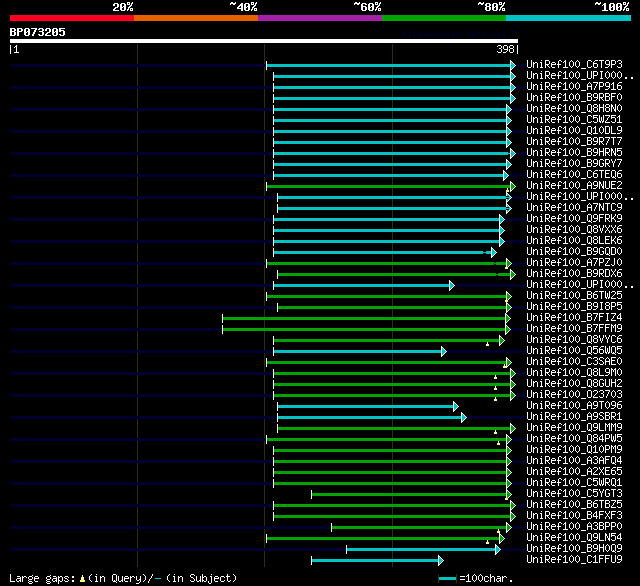
Task: Open hit UniRef100_B9GQD0
Action: pyautogui.click(x=574, y=252)
